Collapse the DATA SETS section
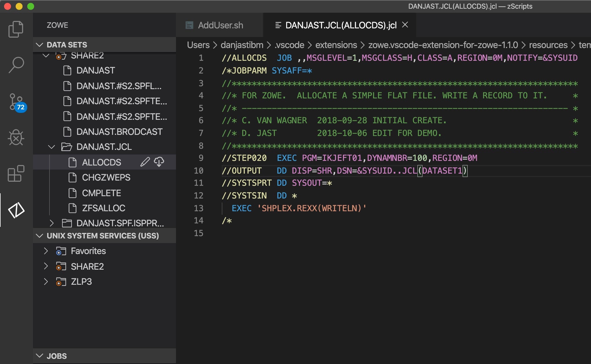 click(x=40, y=45)
